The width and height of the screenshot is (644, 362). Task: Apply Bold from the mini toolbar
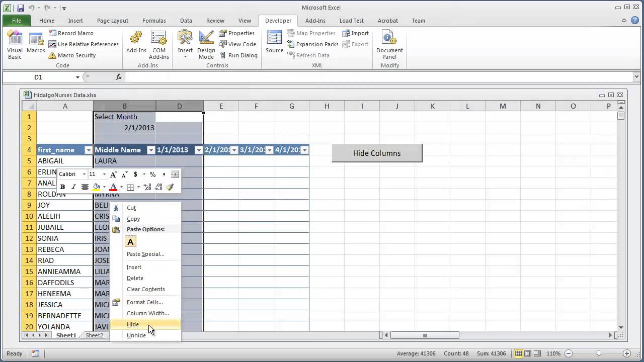tap(62, 187)
